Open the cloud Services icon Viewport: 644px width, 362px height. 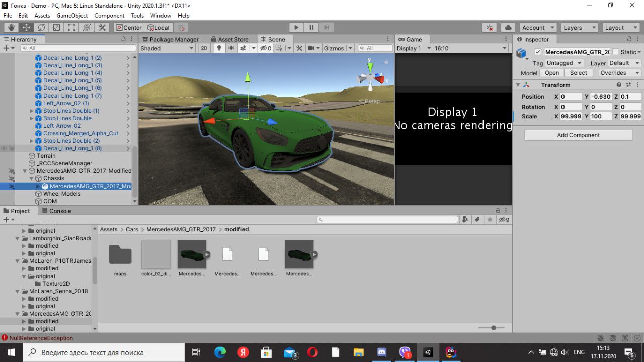tap(508, 28)
